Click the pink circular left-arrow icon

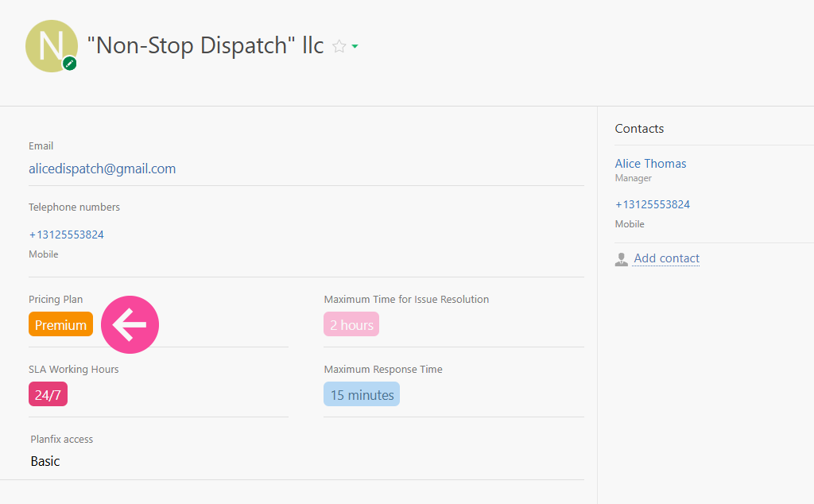(x=130, y=324)
